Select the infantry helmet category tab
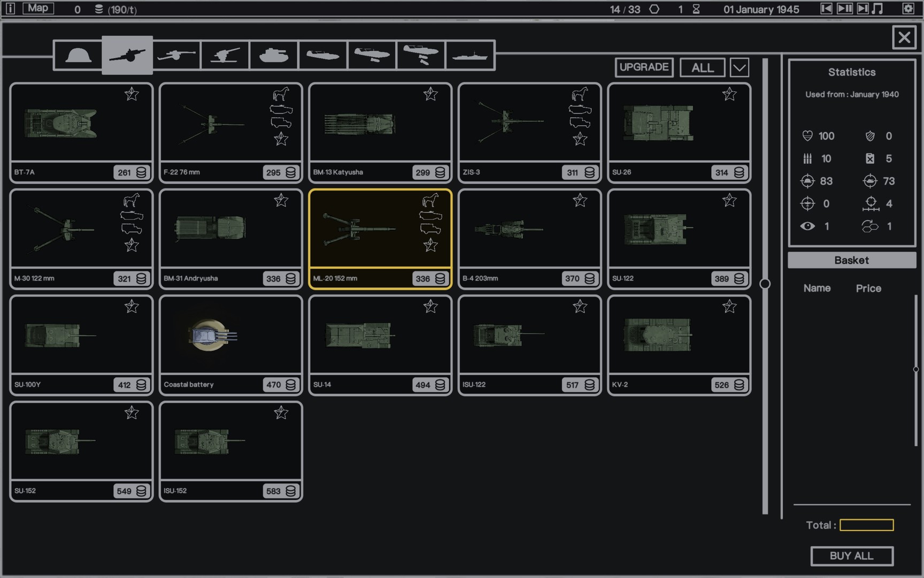Viewport: 924px width, 578px height. [78, 55]
